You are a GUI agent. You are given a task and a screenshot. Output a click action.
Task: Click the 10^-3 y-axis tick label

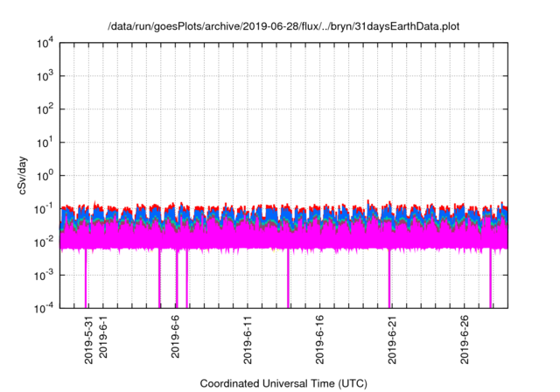point(45,276)
